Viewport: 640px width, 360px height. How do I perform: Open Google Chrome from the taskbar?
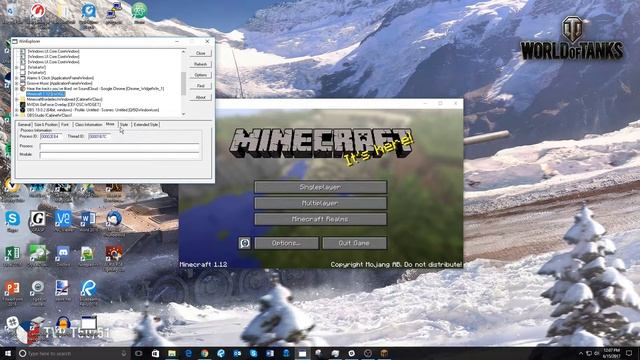coord(204,353)
